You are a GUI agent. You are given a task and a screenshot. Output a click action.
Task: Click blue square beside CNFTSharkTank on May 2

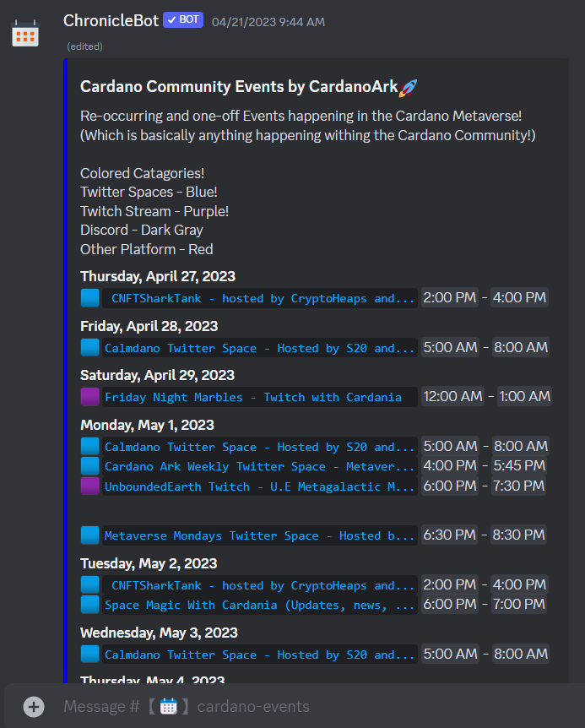(x=90, y=584)
